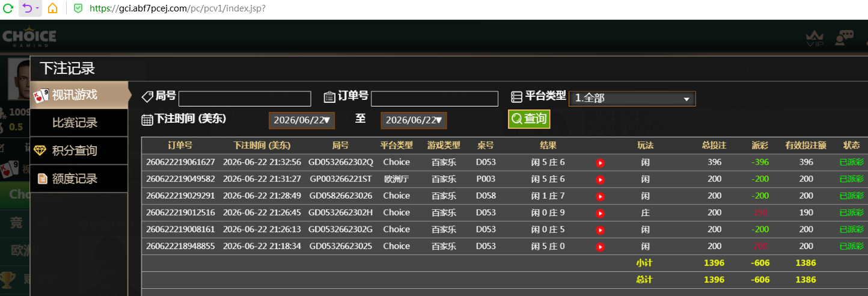Select order number 260622219008161

pos(180,230)
